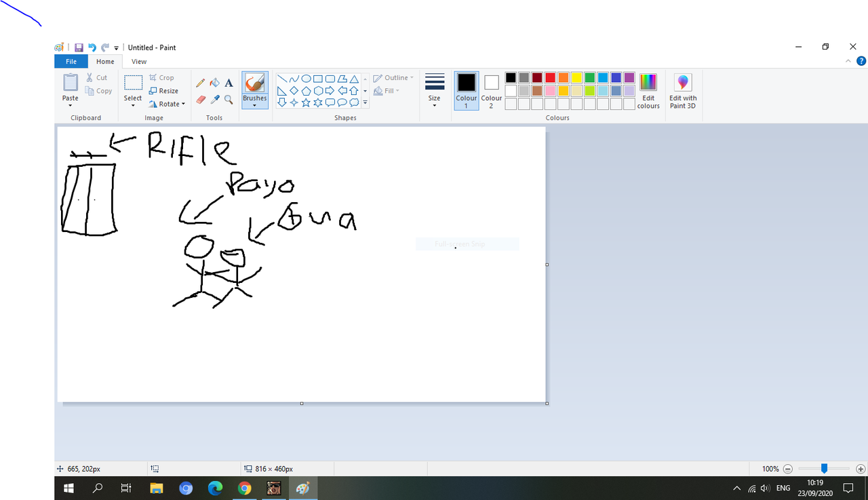Activate Colour 2 background selector
Screen dimensions: 868x500
click(492, 90)
